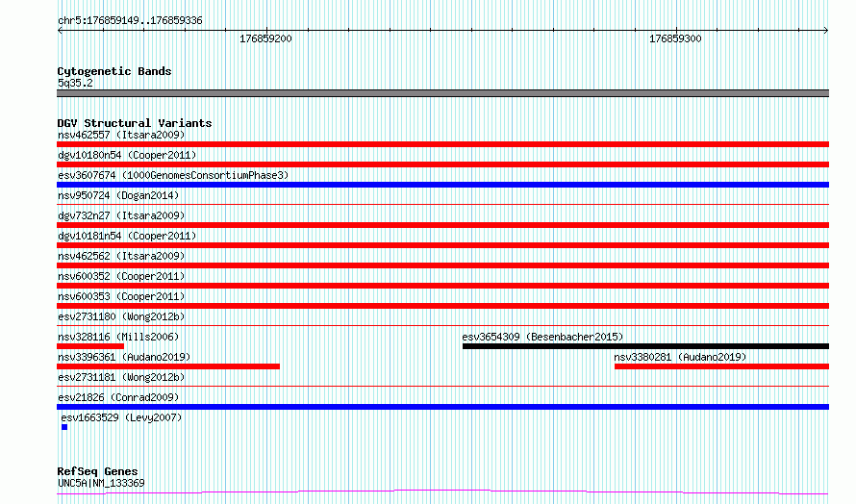The width and height of the screenshot is (856, 504).
Task: Open the esv3607674 (1000GenomesConsortiumPhase3) label
Action: [173, 175]
